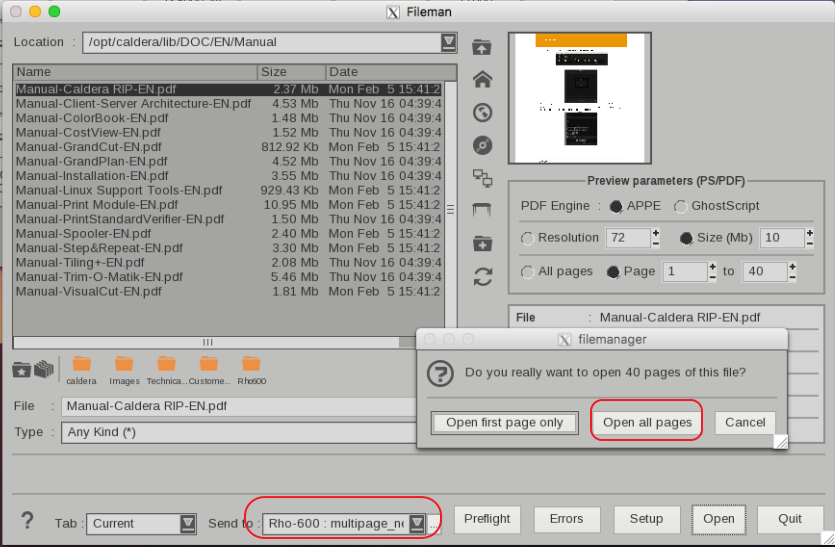
Task: Click Open all pages button
Action: [647, 423]
